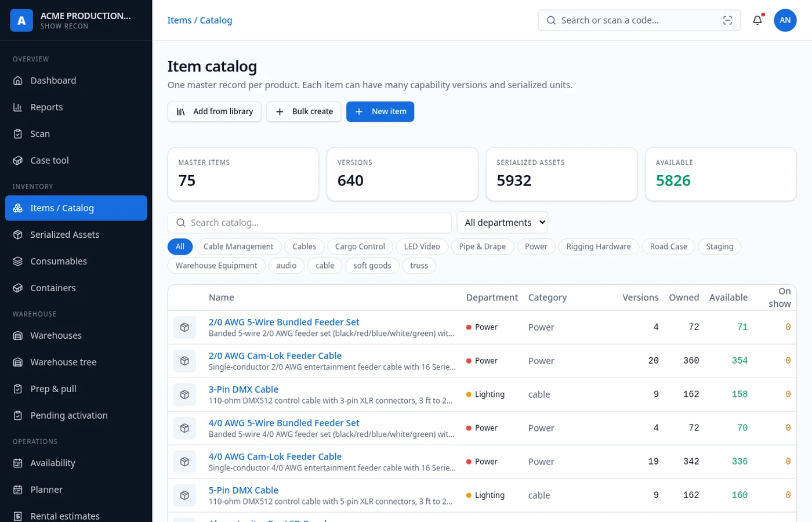Go to Scan in the sidebar
812x522 pixels.
click(76, 134)
